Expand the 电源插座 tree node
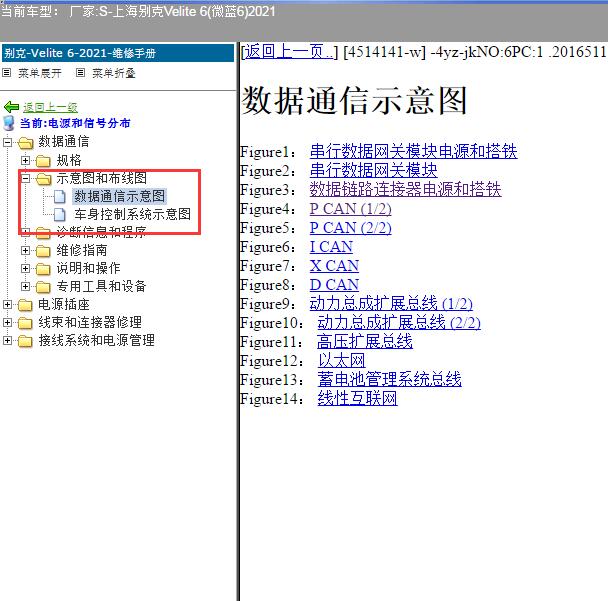The image size is (608, 601). tap(7, 304)
